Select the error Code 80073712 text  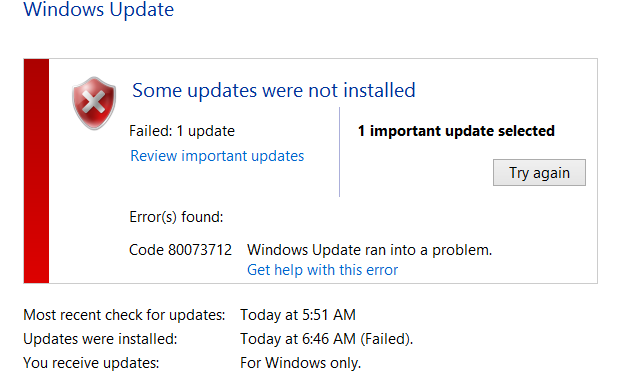[x=180, y=250]
